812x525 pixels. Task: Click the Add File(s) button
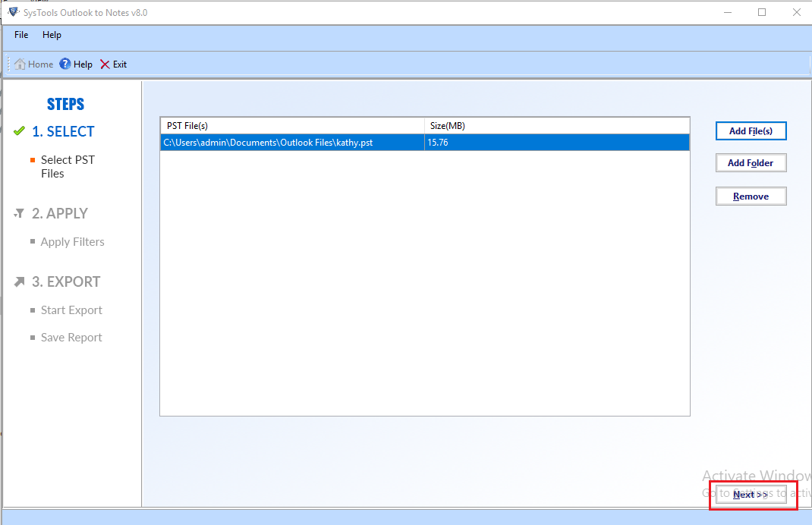pyautogui.click(x=751, y=131)
